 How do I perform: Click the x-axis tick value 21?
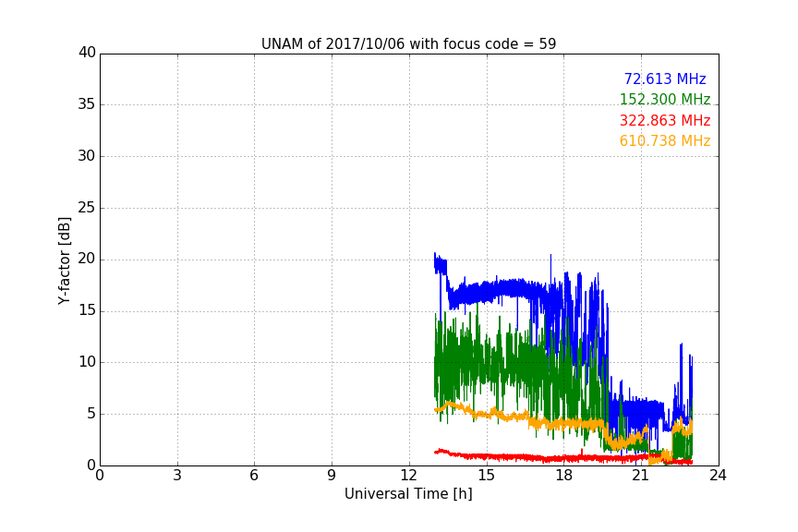coord(641,476)
